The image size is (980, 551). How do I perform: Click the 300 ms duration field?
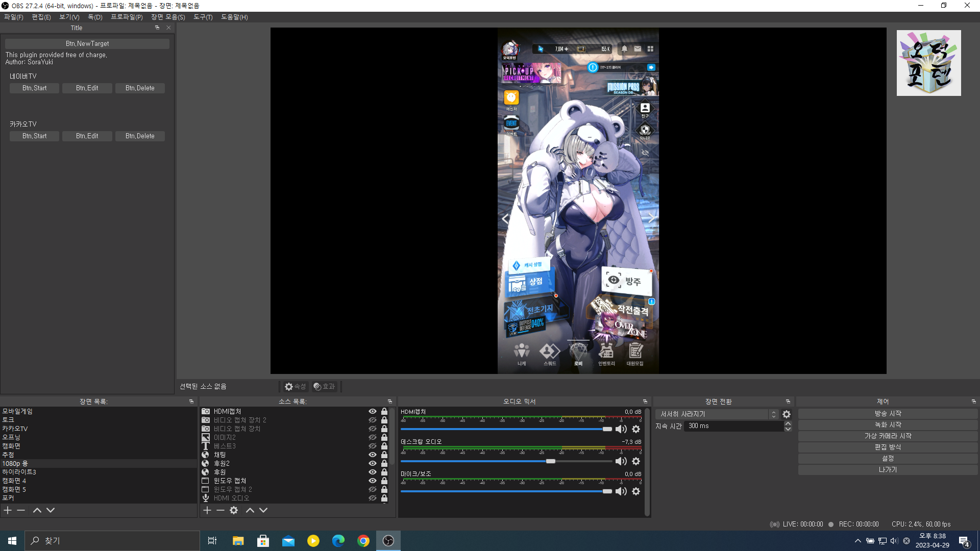click(733, 426)
